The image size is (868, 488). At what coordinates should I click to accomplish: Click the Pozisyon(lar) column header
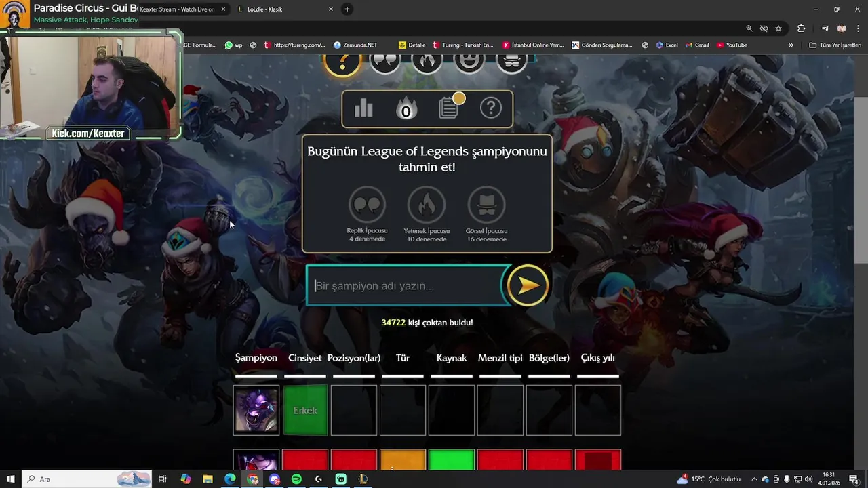pos(354,358)
